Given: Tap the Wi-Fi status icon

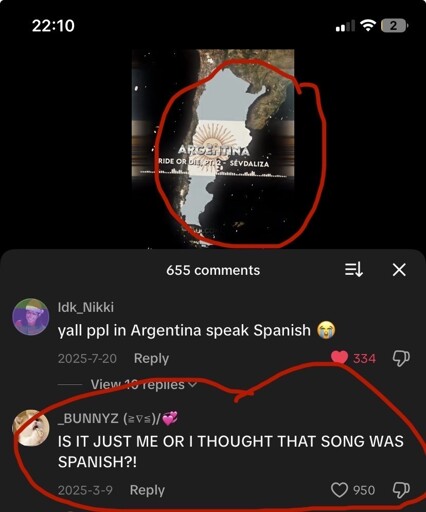Looking at the screenshot, I should pyautogui.click(x=368, y=25).
